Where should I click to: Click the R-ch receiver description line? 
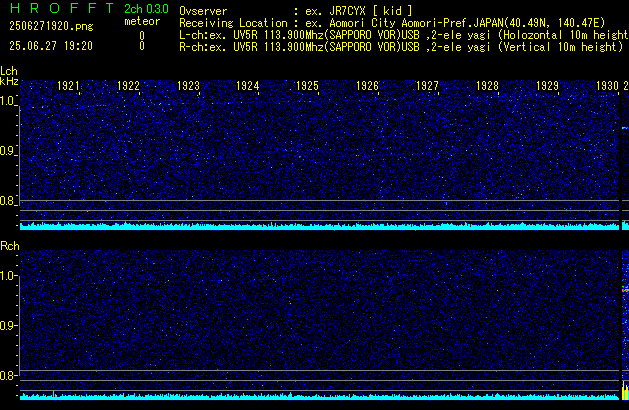[401, 47]
